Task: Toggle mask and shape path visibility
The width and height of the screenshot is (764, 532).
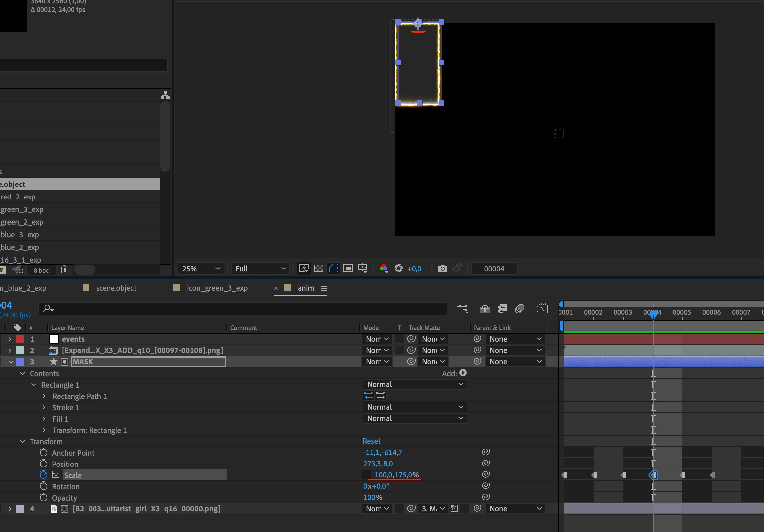Action: pyautogui.click(x=333, y=268)
